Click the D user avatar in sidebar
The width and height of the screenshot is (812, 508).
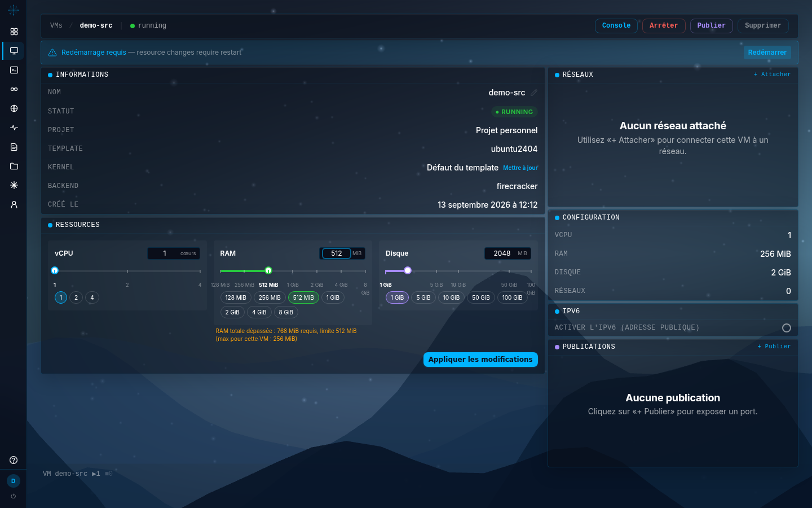14,481
